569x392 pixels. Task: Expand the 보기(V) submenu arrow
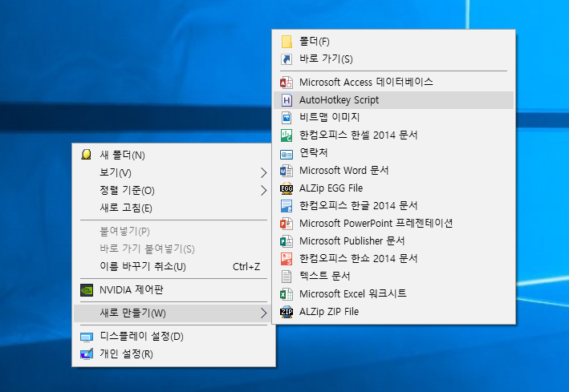coord(264,173)
